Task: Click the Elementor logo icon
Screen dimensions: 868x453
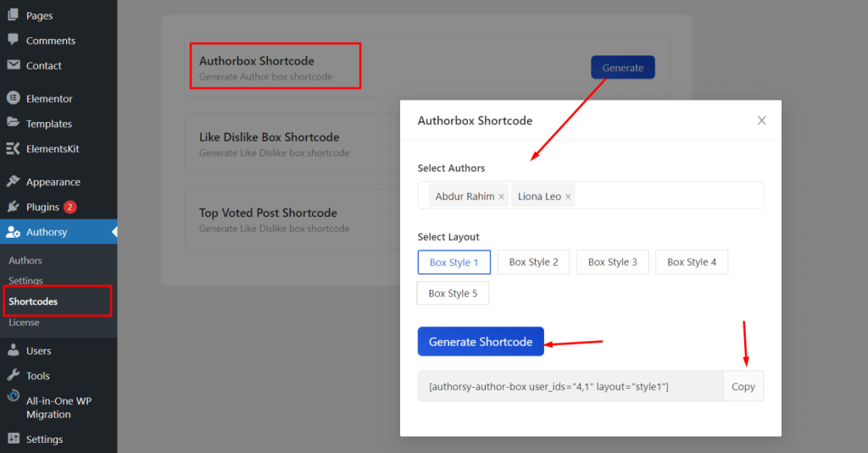Action: (13, 98)
